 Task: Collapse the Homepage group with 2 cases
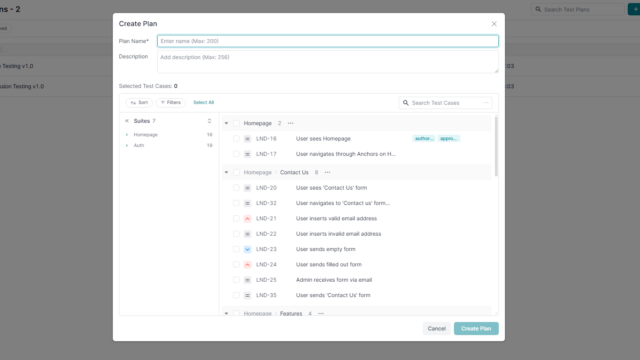227,123
